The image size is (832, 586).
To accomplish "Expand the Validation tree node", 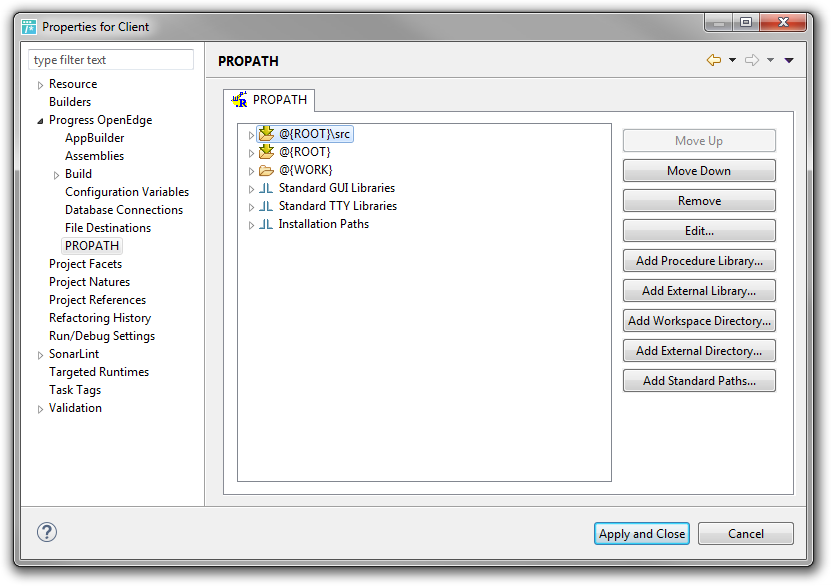I will (40, 409).
